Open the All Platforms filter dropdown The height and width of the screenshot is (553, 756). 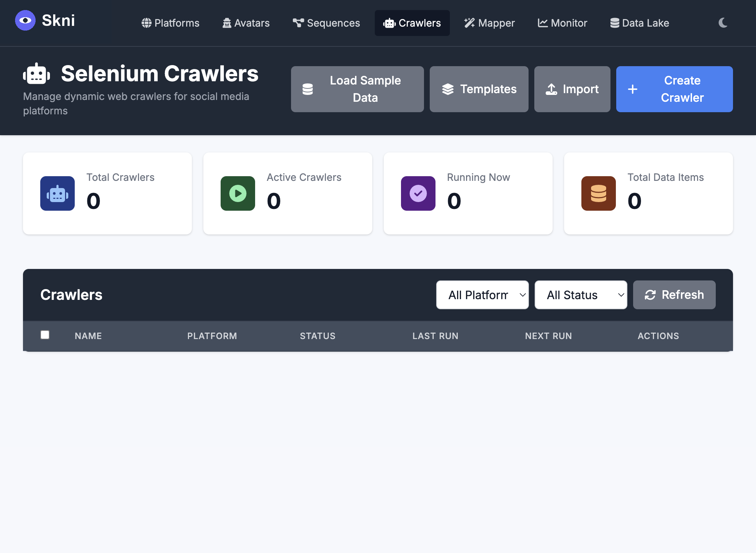[482, 295]
